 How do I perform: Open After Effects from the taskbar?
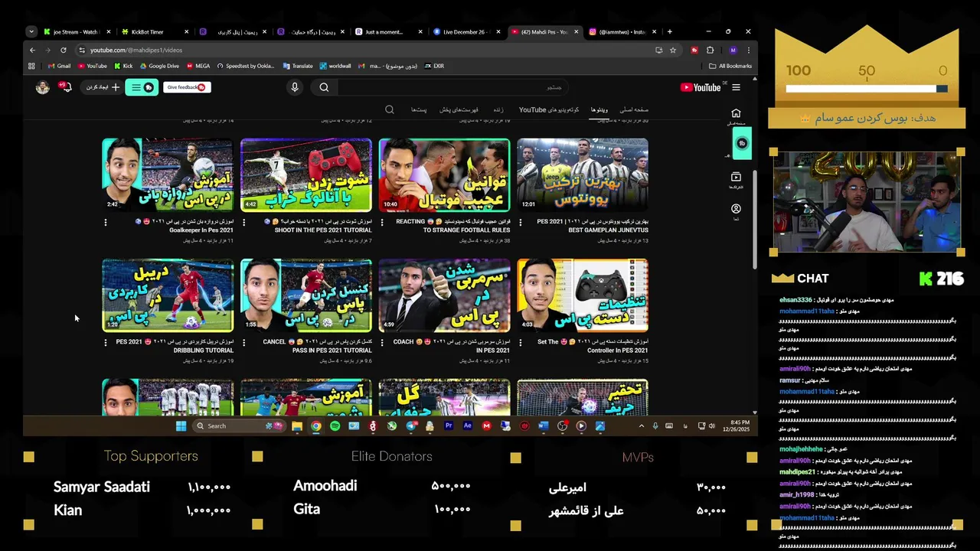click(468, 425)
